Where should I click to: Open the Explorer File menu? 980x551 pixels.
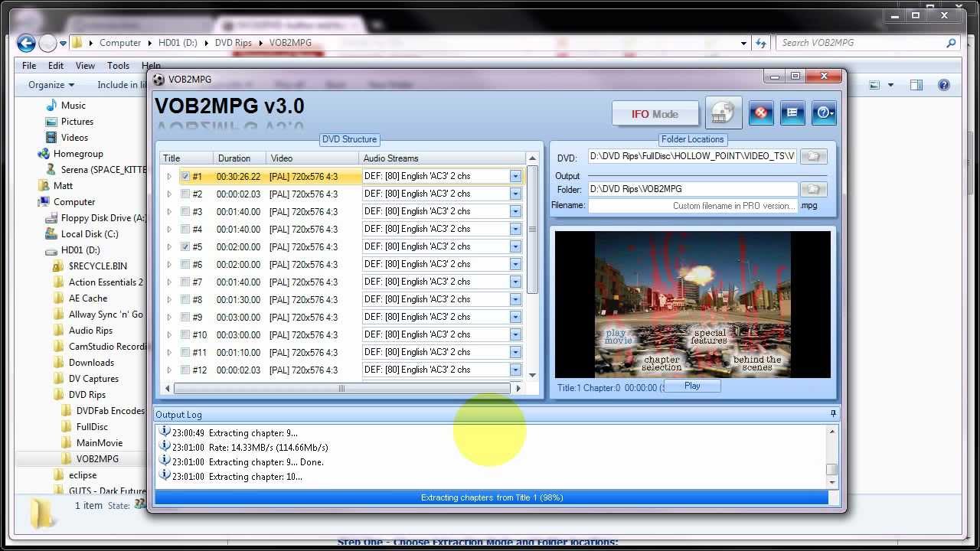(x=29, y=66)
